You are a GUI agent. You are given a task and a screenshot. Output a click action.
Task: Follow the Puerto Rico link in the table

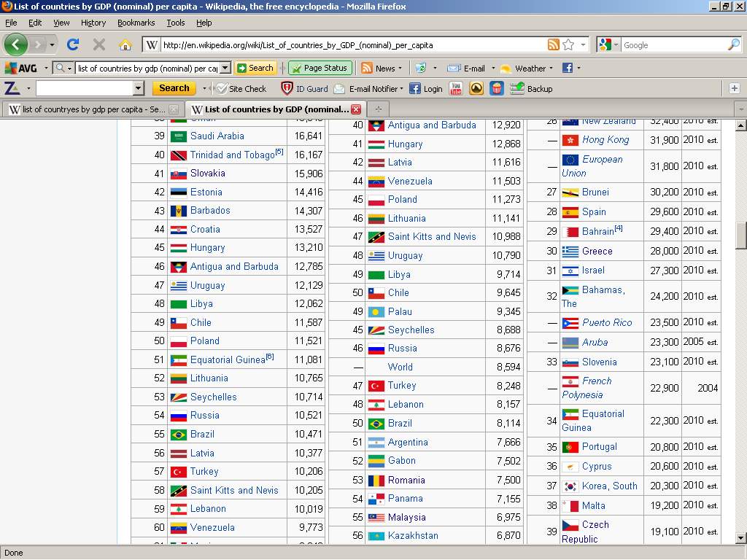click(607, 322)
